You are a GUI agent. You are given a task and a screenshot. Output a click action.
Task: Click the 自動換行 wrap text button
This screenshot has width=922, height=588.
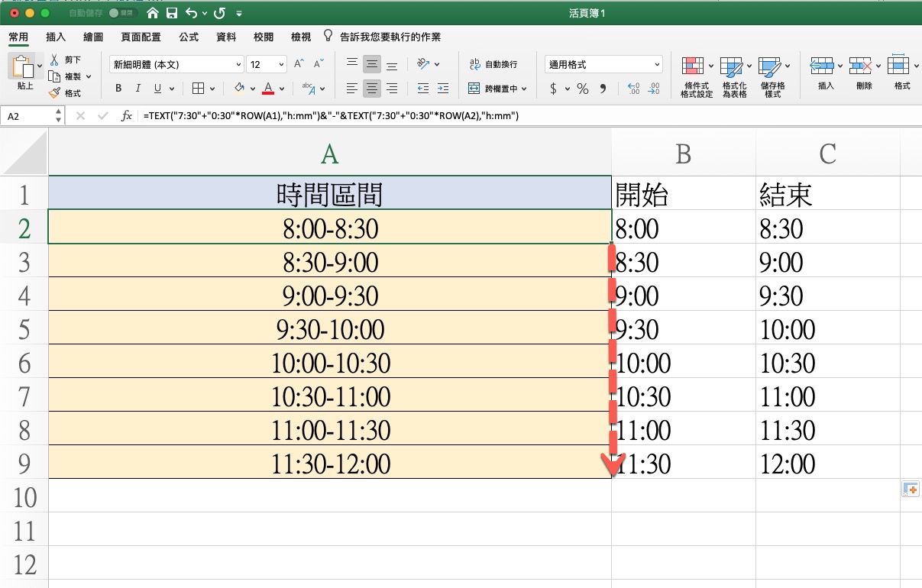[x=493, y=65]
